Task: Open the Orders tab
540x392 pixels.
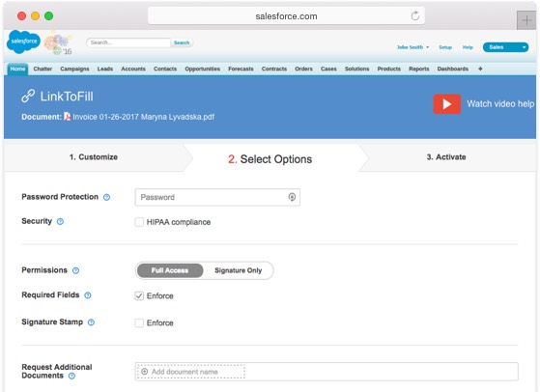Action: click(303, 69)
